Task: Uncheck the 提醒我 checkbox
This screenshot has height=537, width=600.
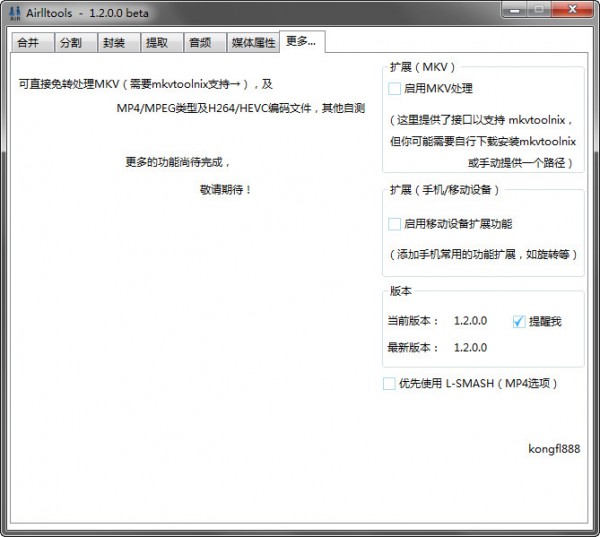Action: [518, 321]
